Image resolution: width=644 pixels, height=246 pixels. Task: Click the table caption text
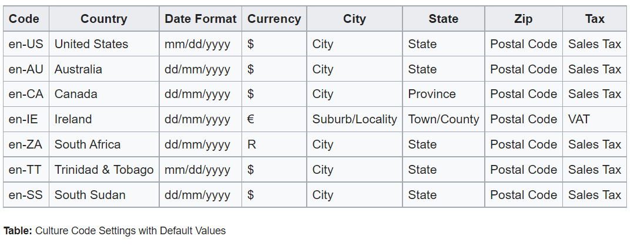(x=115, y=231)
